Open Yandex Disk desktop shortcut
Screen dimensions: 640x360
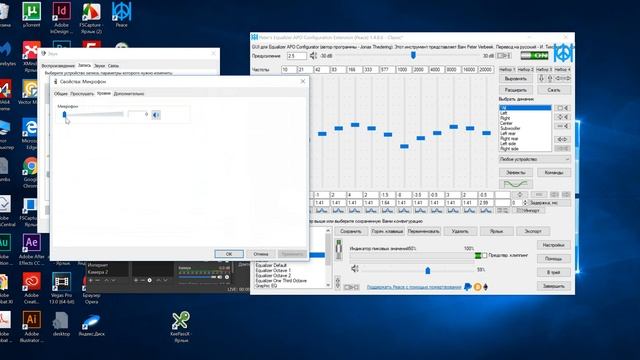point(91,324)
